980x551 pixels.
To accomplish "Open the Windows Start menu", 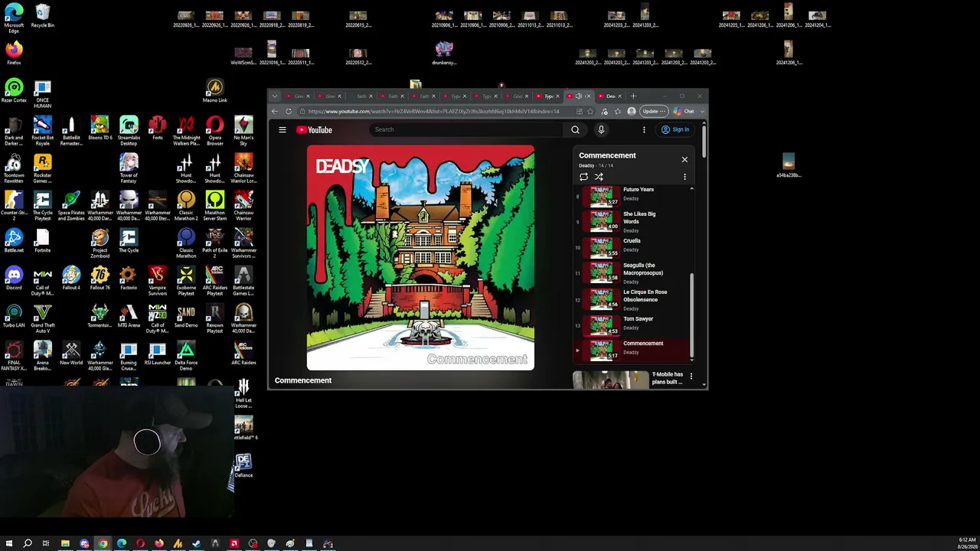I will [9, 543].
